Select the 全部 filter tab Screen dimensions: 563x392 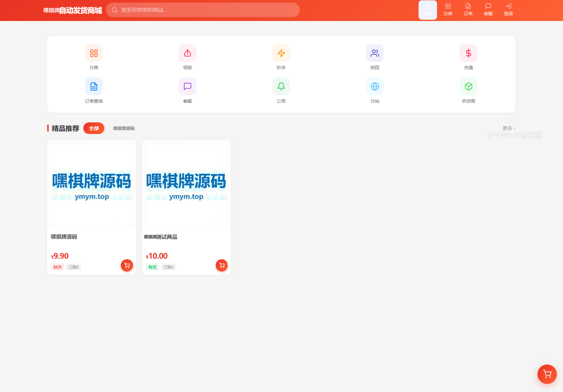(94, 128)
